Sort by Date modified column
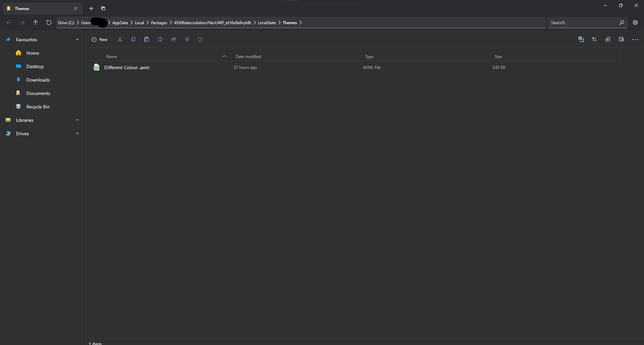 coord(248,57)
